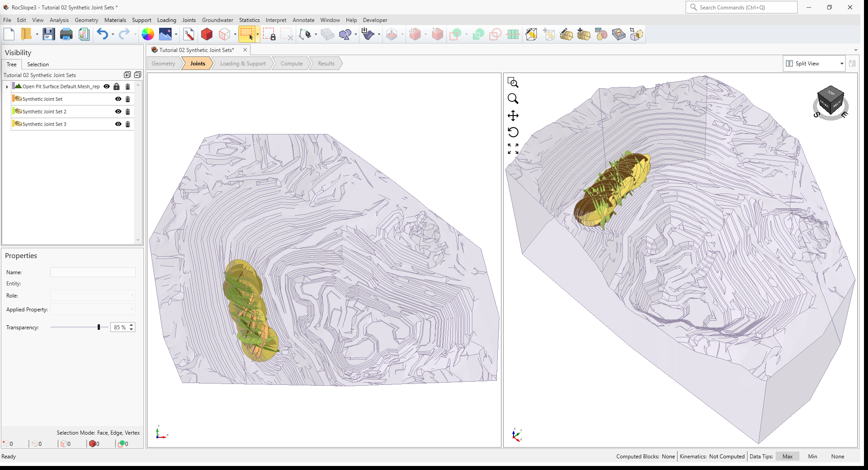Viewport: 868px width, 470px height.
Task: Toggle visibility of Open Pit Surface mesh
Action: [107, 86]
